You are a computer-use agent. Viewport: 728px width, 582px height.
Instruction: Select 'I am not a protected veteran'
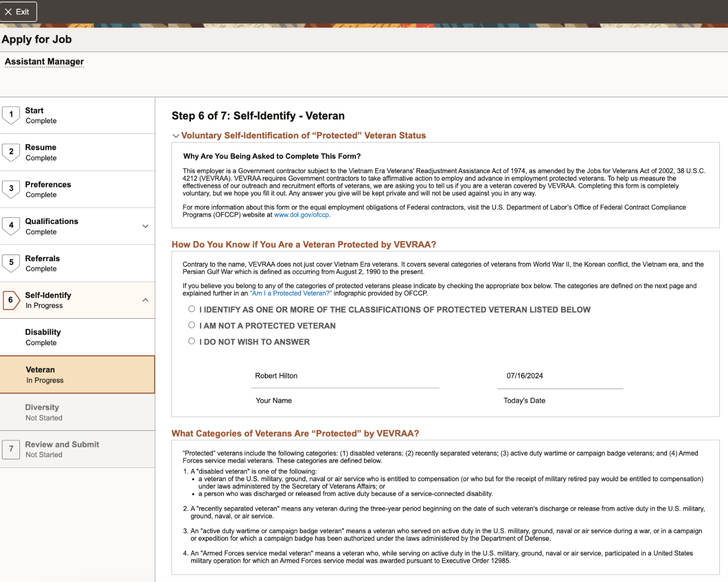[x=191, y=325]
